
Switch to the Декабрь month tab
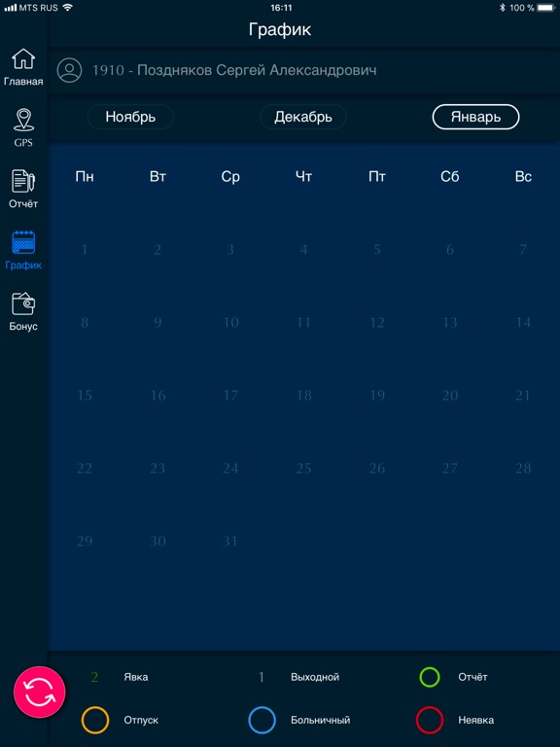point(303,117)
